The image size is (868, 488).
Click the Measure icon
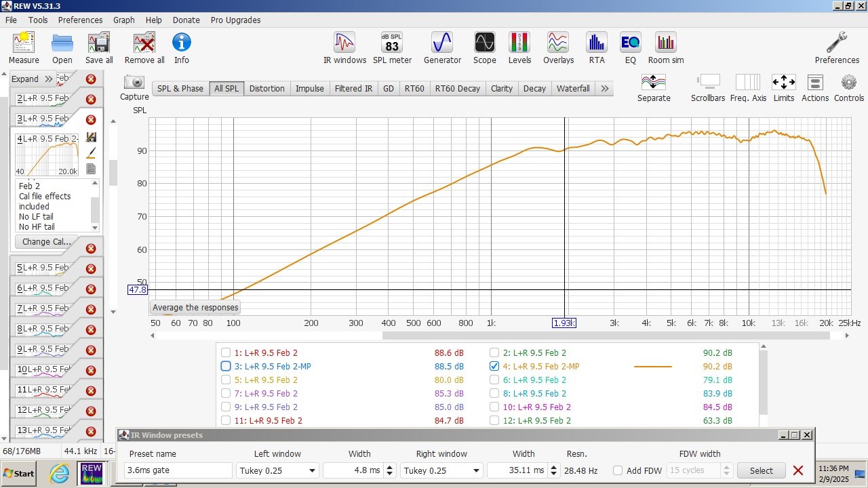pos(24,43)
